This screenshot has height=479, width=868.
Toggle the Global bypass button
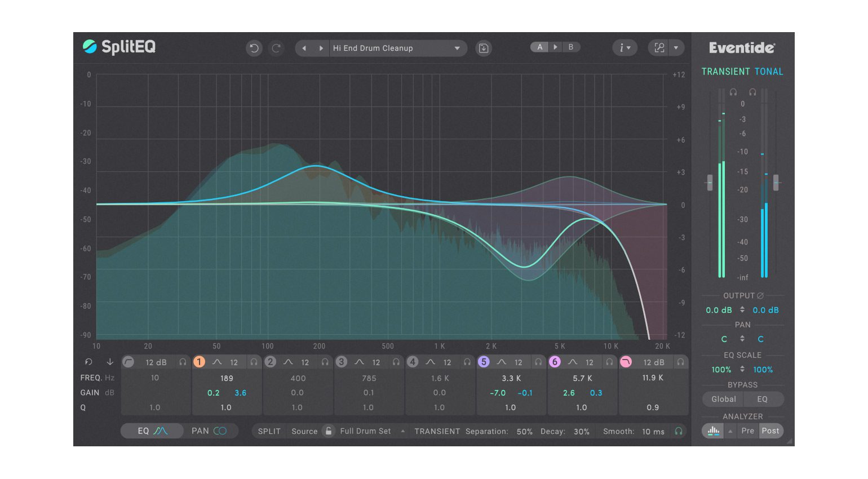(x=723, y=400)
